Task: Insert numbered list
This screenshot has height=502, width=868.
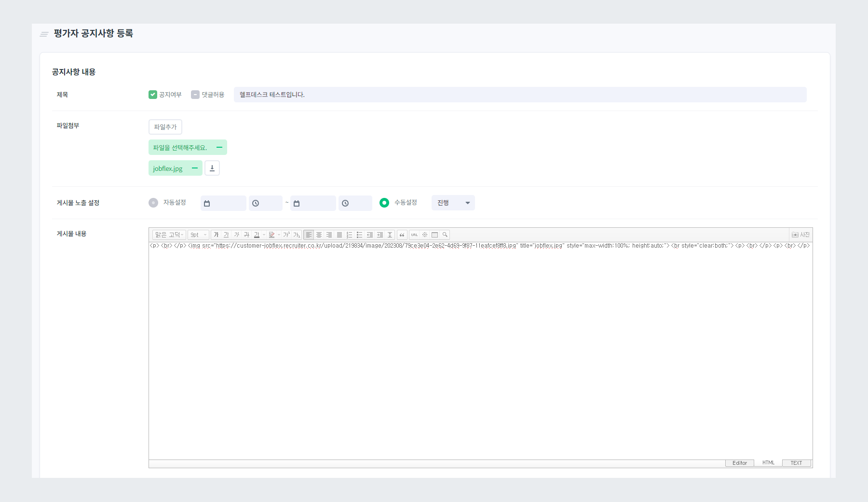Action: 349,235
